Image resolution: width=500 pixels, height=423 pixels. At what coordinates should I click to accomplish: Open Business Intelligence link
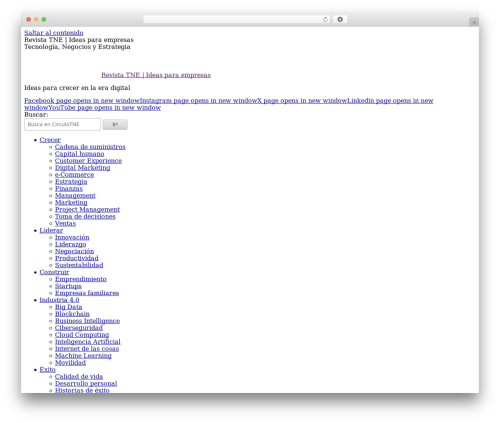[x=87, y=321]
